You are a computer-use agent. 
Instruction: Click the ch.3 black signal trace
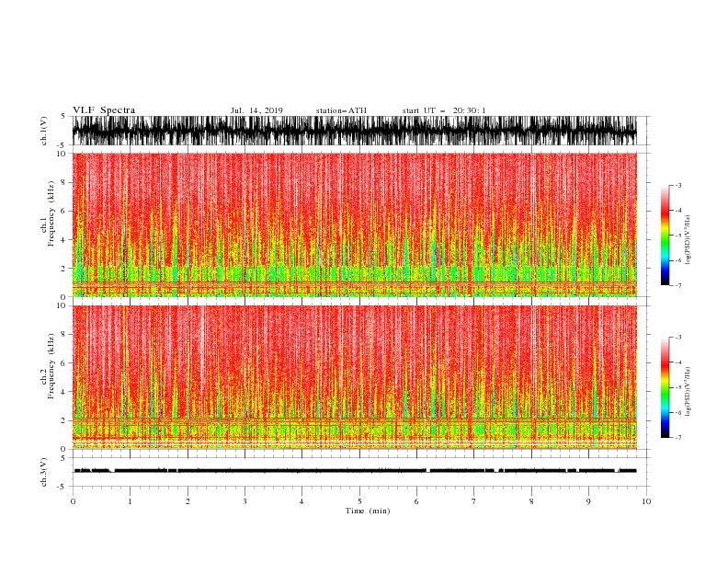pyautogui.click(x=355, y=471)
